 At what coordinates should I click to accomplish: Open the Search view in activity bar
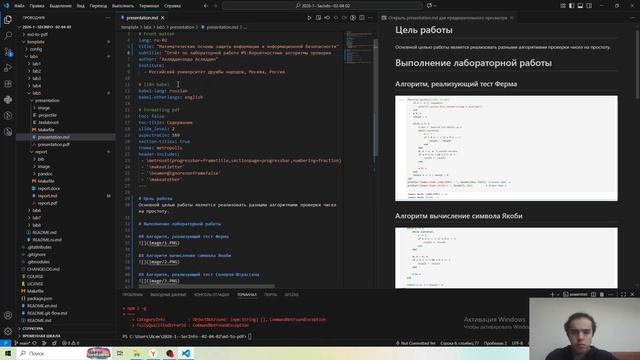[x=8, y=36]
